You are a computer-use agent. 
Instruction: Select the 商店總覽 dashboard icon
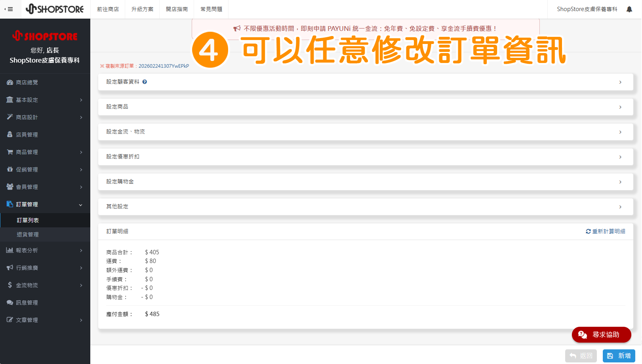(10, 82)
